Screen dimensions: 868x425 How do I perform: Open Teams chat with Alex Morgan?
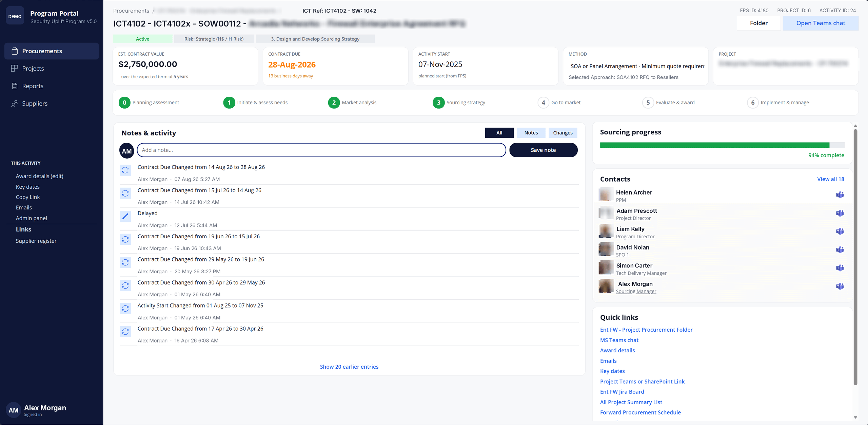tap(840, 287)
